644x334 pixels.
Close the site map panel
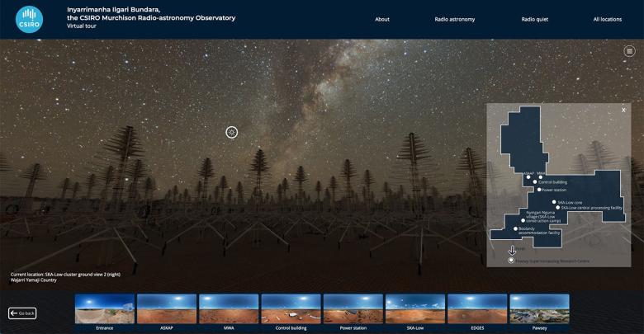pos(623,110)
